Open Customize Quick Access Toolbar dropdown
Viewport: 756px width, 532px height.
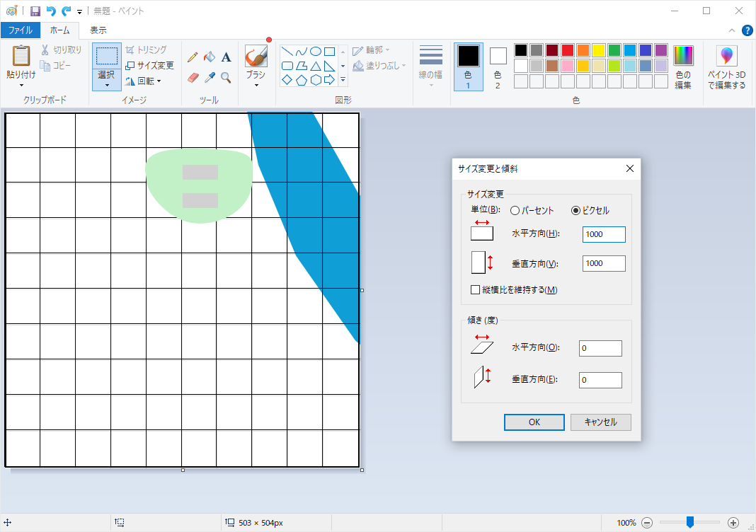[x=79, y=11]
